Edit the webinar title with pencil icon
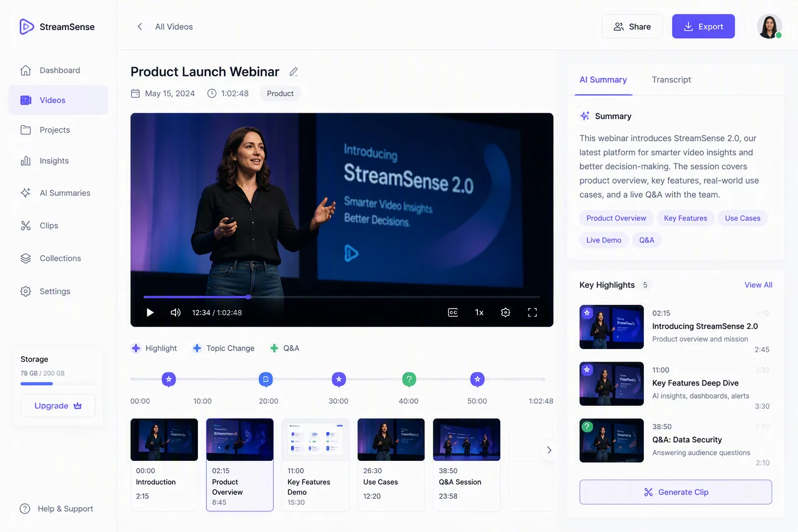This screenshot has height=532, width=798. click(294, 72)
